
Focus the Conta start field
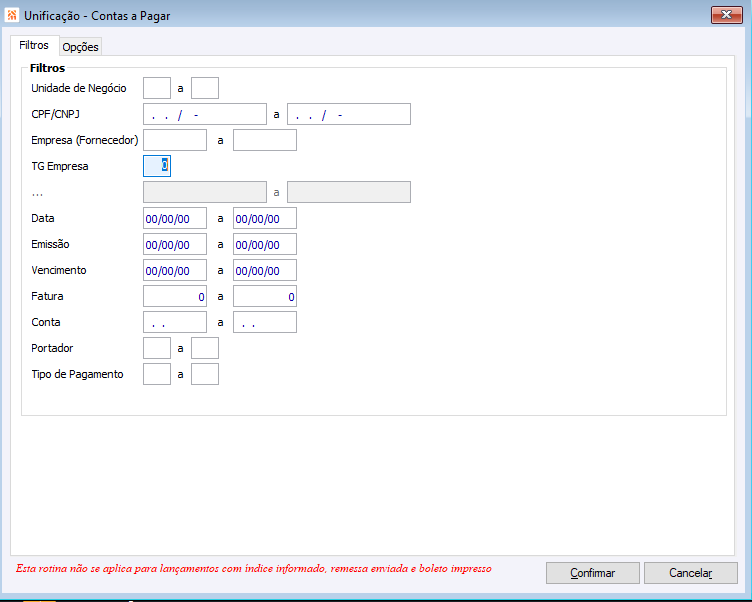coord(175,322)
